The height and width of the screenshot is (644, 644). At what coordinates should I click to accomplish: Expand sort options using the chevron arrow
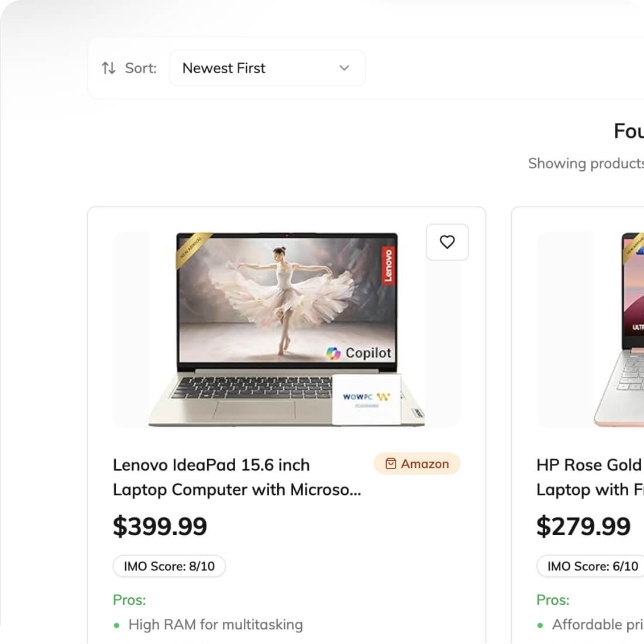coord(345,68)
